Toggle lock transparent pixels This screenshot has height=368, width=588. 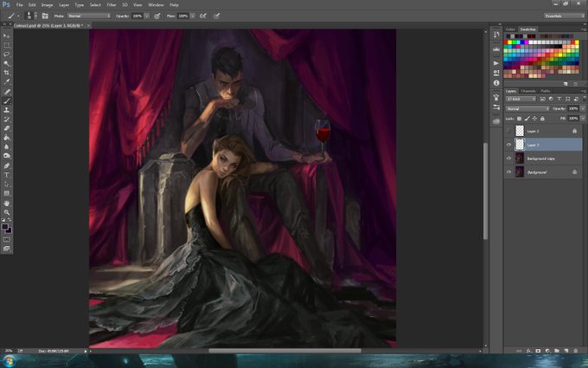point(520,119)
